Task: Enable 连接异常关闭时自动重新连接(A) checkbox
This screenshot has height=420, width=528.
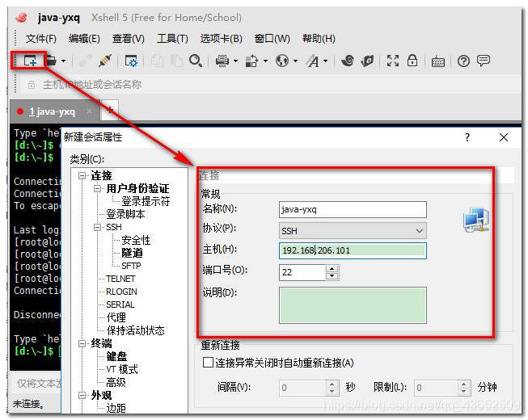Action: pyautogui.click(x=208, y=363)
